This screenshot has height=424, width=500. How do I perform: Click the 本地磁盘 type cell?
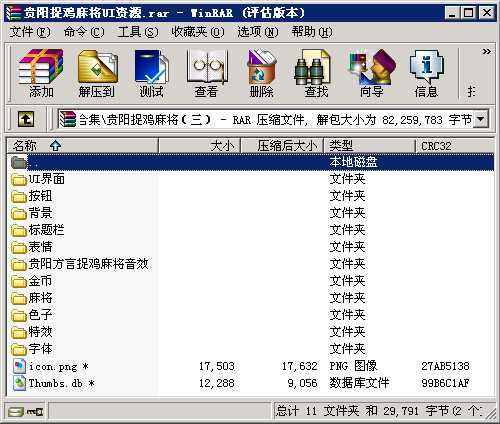[x=353, y=162]
